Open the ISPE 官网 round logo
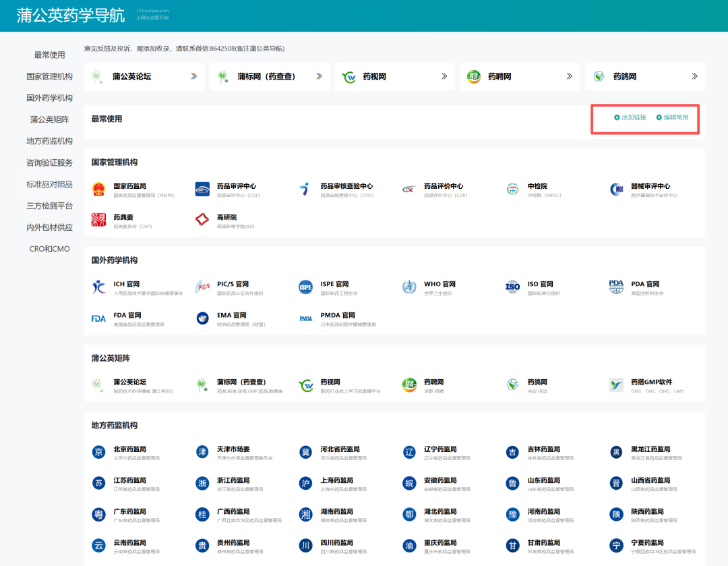The width and height of the screenshot is (728, 566). (305, 287)
